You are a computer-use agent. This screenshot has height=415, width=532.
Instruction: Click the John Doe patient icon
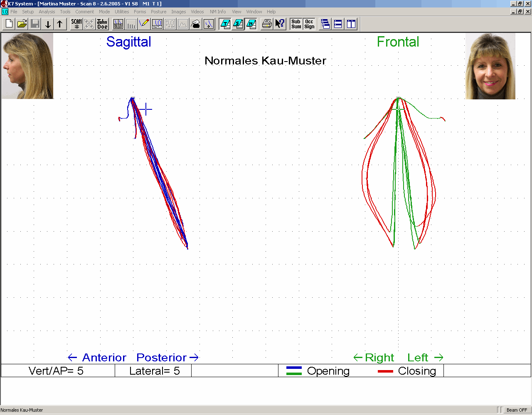(102, 24)
